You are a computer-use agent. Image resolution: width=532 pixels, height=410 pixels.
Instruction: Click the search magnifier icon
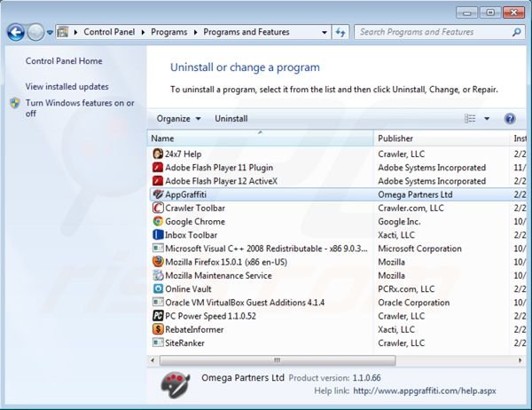point(516,32)
